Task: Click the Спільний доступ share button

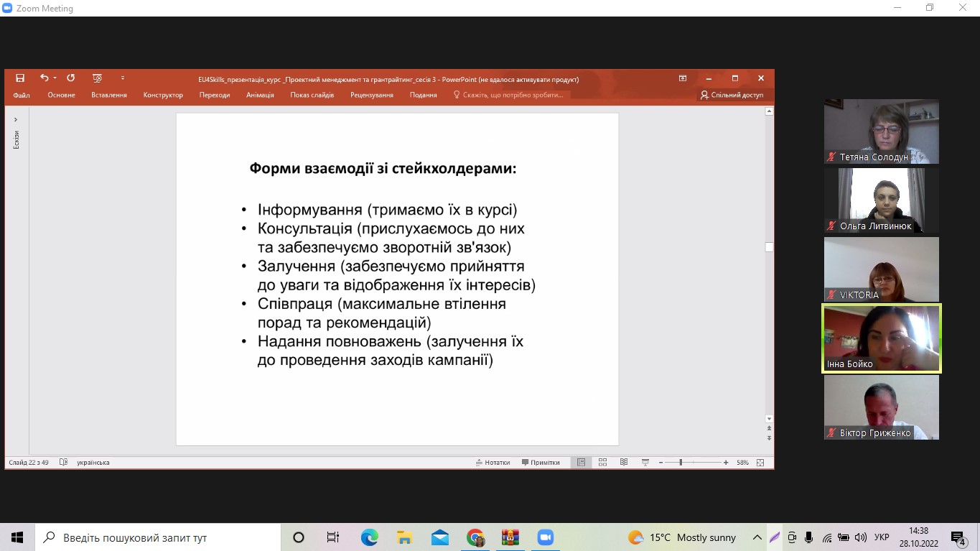Action: pyautogui.click(x=732, y=95)
